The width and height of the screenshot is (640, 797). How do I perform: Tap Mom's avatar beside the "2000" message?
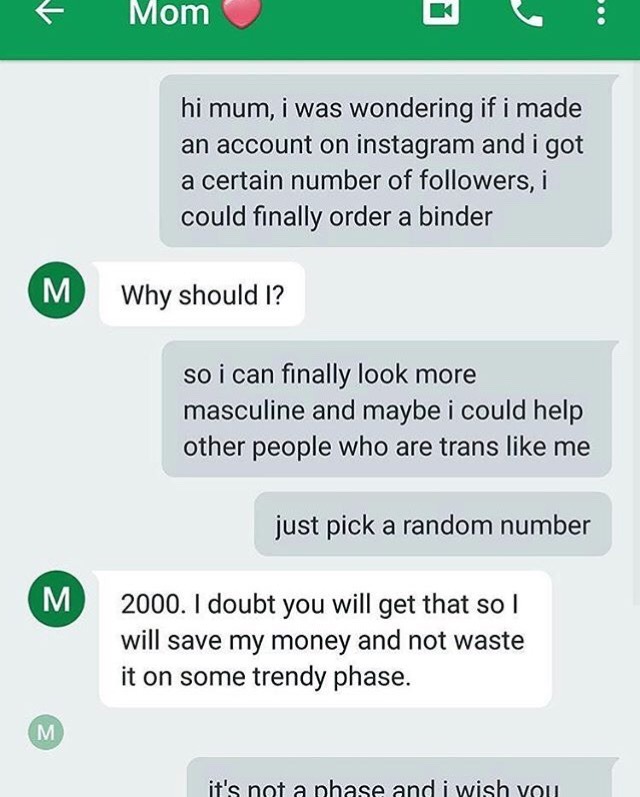[57, 603]
